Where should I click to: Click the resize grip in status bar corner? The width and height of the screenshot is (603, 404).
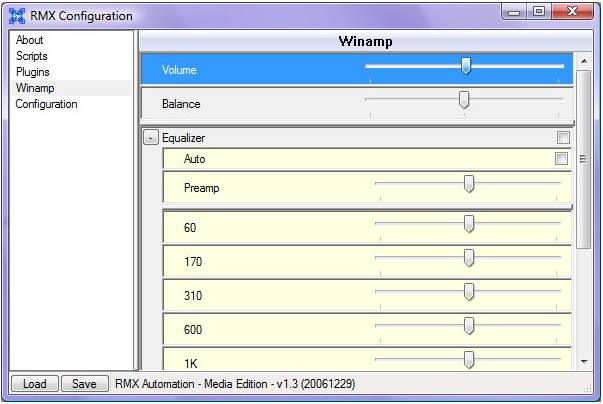pos(588,388)
